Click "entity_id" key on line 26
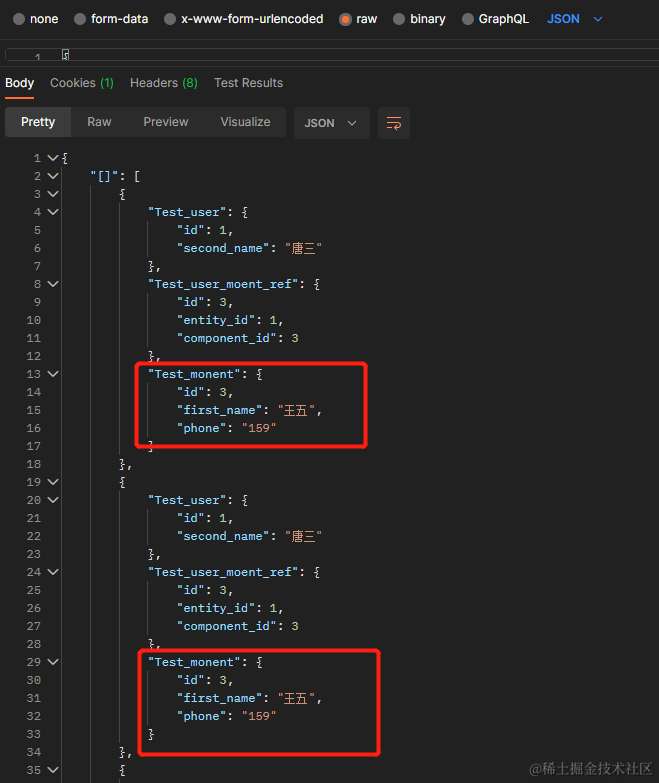 click(216, 608)
